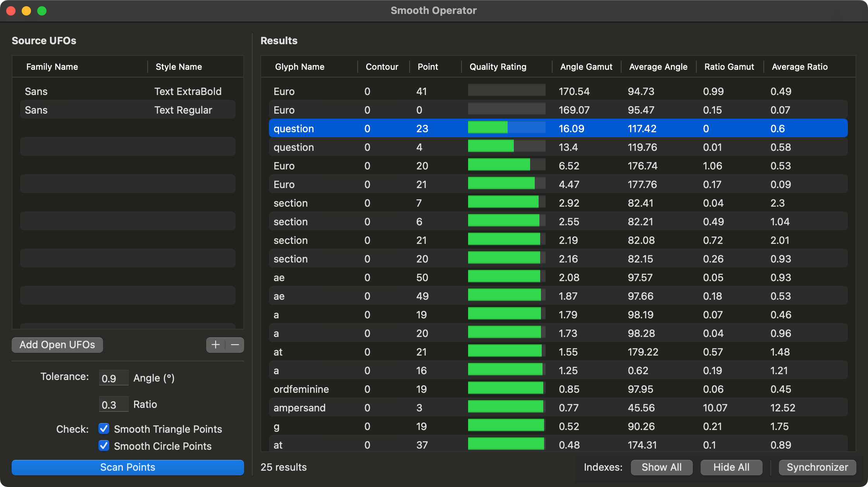Open the Synchronizer

point(817,467)
